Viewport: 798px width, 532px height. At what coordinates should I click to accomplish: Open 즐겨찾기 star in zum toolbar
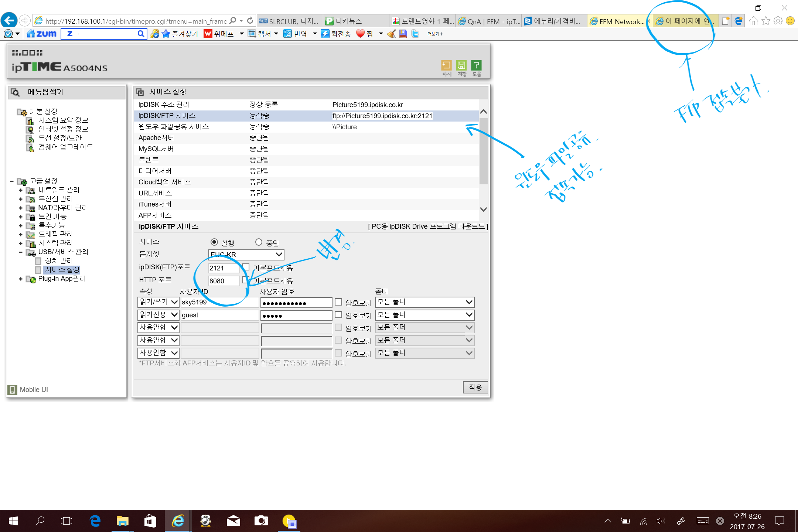[166, 34]
